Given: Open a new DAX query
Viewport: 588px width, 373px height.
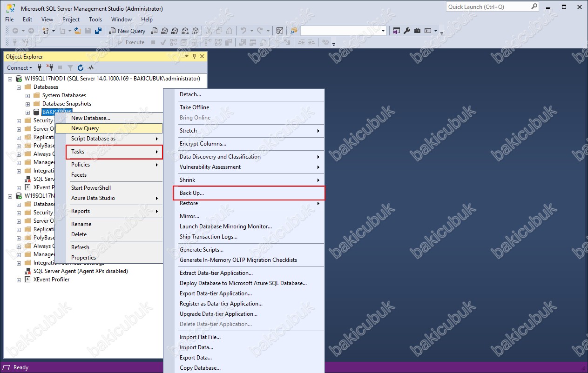Looking at the screenshot, I should pyautogui.click(x=195, y=31).
